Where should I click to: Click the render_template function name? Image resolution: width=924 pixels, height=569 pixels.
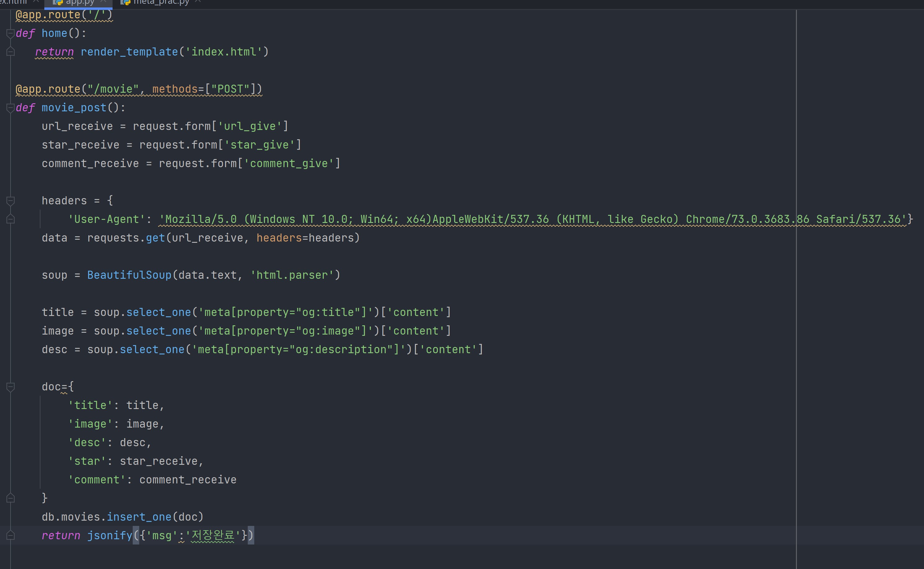(129, 52)
